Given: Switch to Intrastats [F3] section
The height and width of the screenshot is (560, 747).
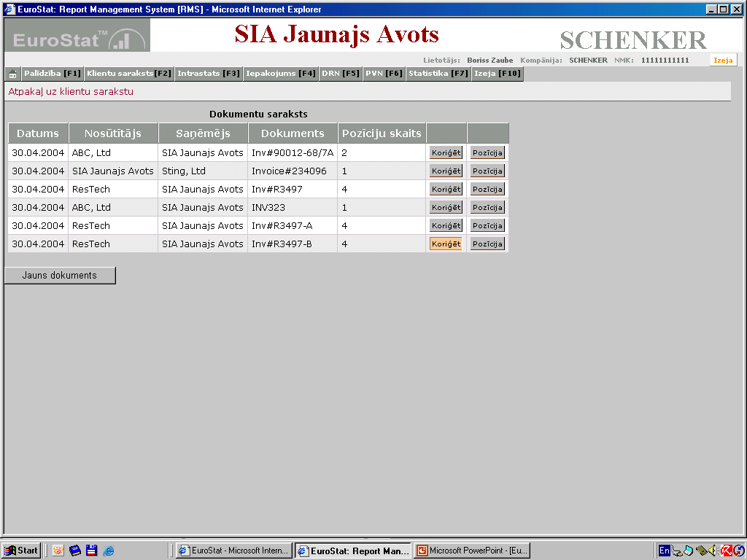Looking at the screenshot, I should click(x=208, y=74).
